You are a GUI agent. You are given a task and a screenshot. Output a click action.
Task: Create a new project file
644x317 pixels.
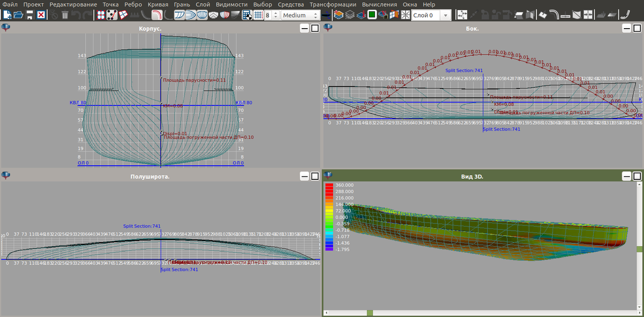8,15
